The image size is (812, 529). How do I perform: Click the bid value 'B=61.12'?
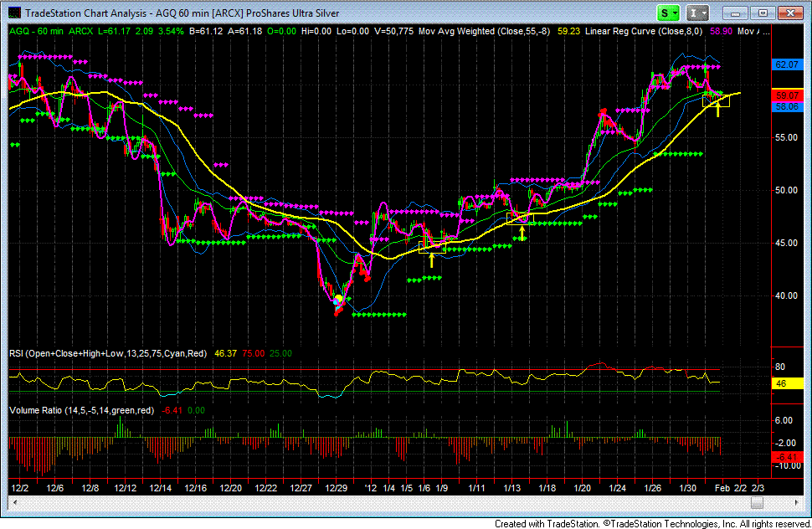click(x=206, y=31)
